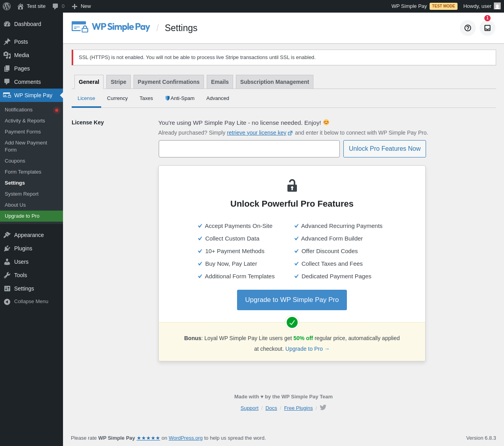Screen dimensions: 504x446
Task: Click the "License Key" field label
Action: [x=88, y=122]
